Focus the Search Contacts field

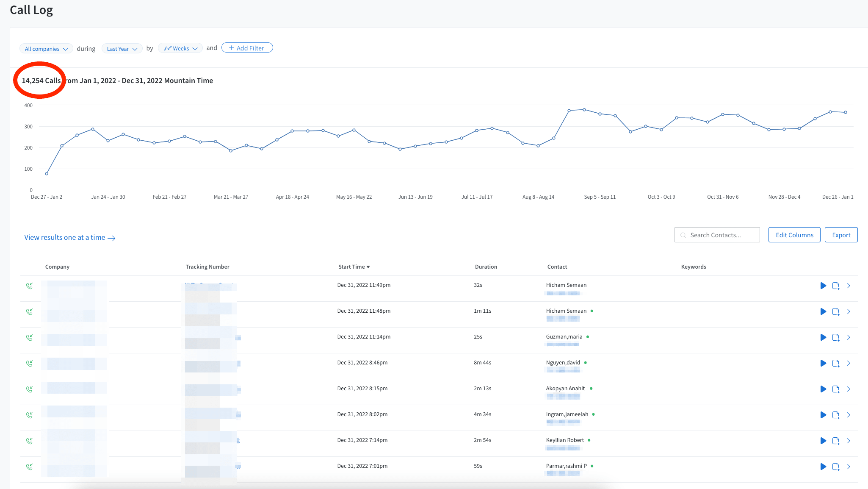pyautogui.click(x=717, y=235)
